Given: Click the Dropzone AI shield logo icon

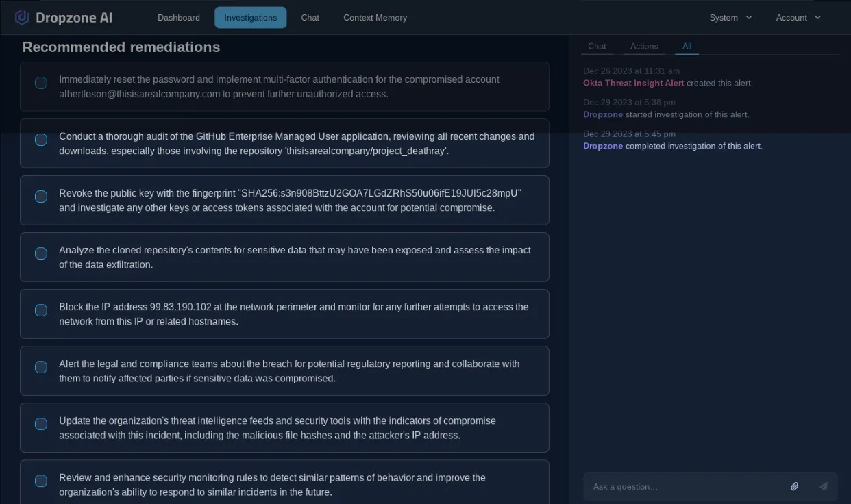Looking at the screenshot, I should (x=21, y=16).
